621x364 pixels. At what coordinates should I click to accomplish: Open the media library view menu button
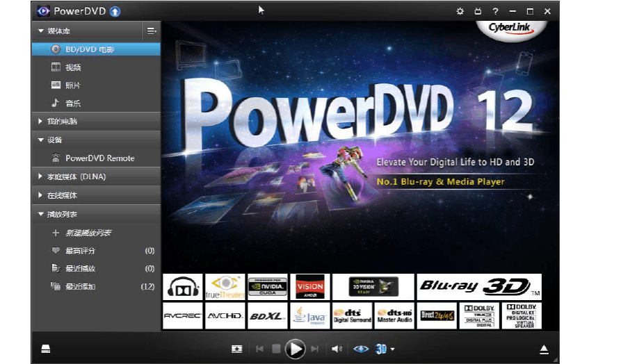click(x=151, y=31)
